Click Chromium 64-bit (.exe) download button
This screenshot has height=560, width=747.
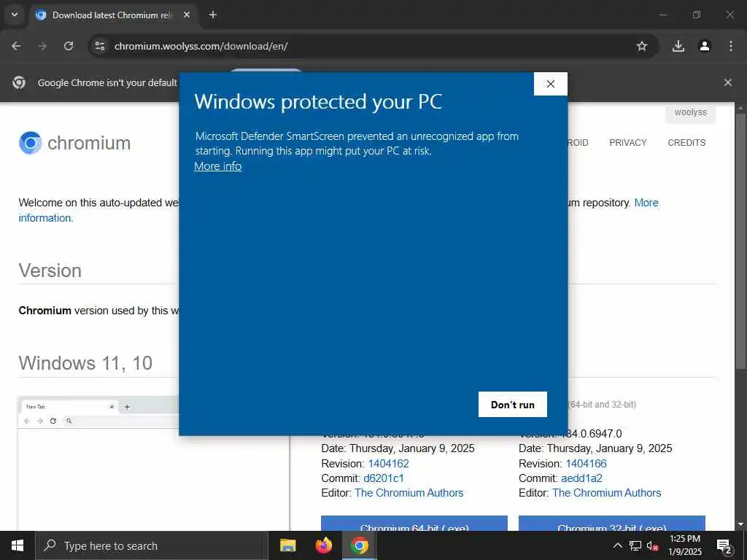[x=414, y=524]
